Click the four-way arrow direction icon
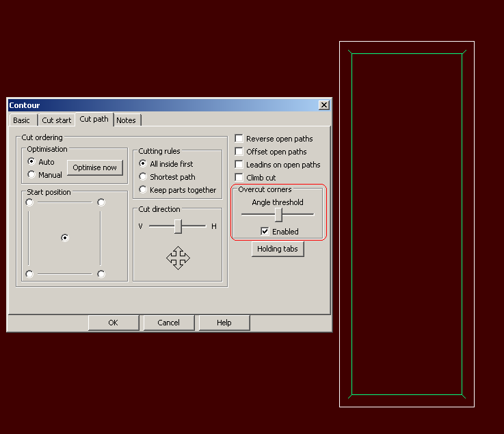This screenshot has height=434, width=504. (178, 258)
